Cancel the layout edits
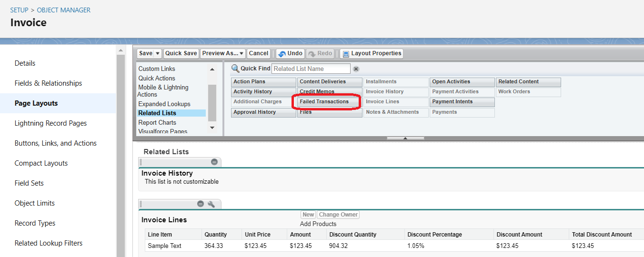644x257 pixels. (x=259, y=53)
